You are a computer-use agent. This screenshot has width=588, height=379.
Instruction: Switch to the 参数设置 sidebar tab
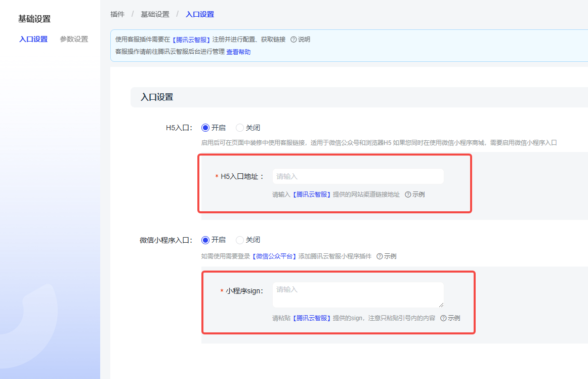pos(74,39)
